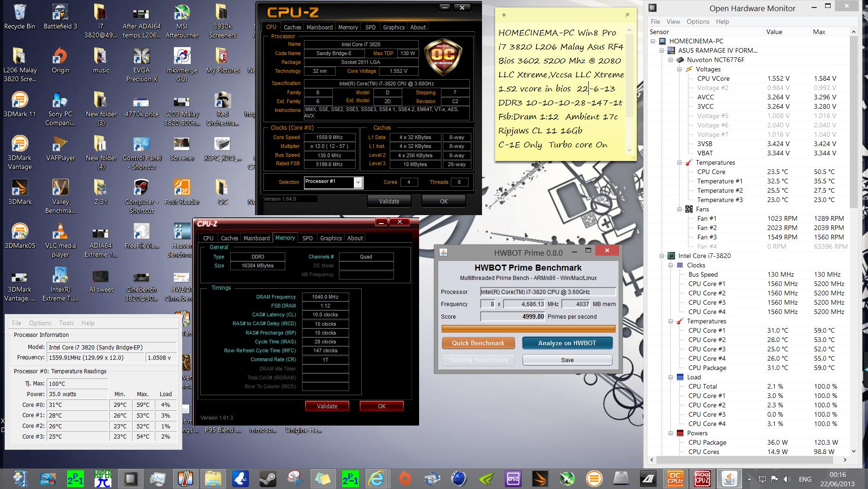The height and width of the screenshot is (489, 868).
Task: Select Sony PC Companion desktop icon
Action: [60, 109]
